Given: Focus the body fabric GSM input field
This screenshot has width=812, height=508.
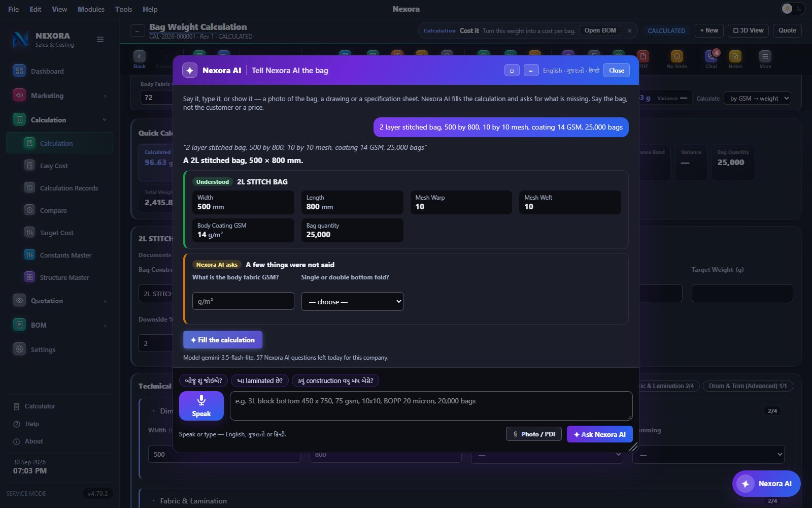Looking at the screenshot, I should [x=243, y=301].
